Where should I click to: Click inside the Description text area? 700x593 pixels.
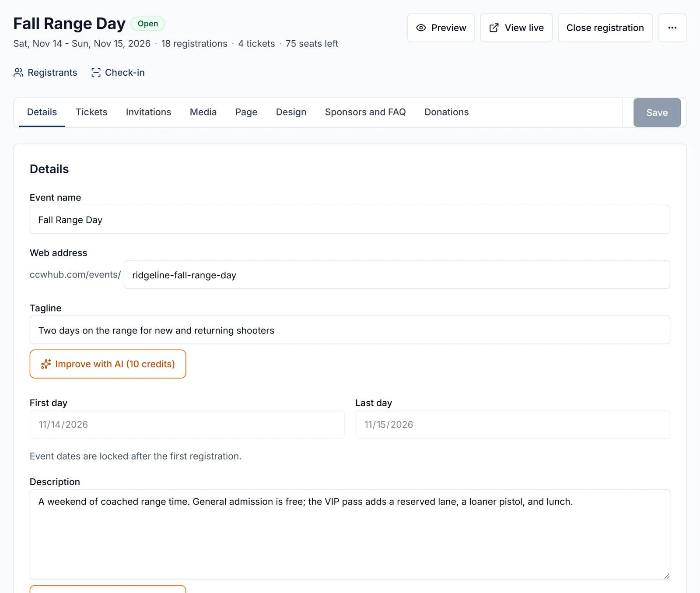pos(350,534)
